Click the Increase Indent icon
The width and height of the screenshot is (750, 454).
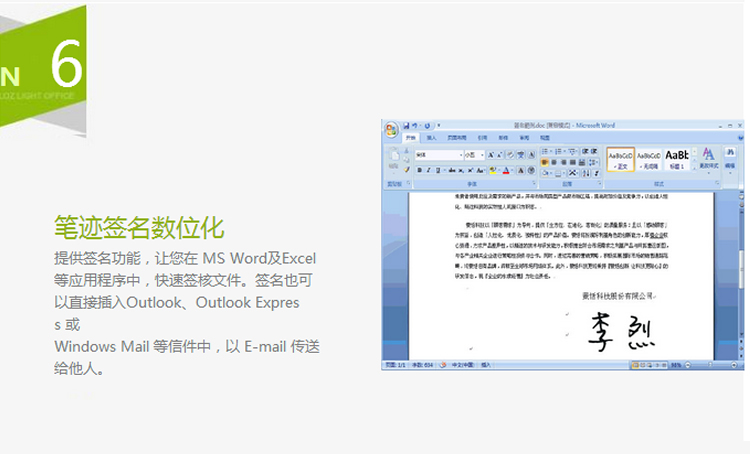click(594, 151)
